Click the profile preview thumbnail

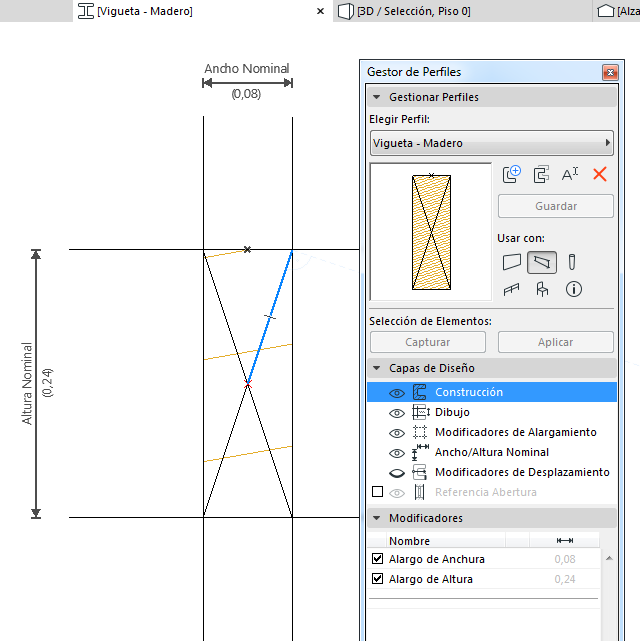[431, 232]
